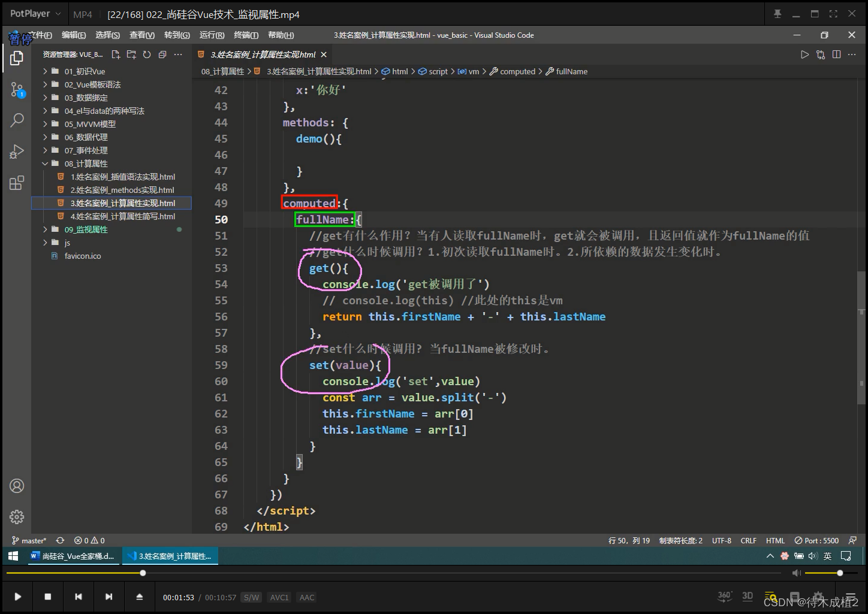Image resolution: width=868 pixels, height=614 pixels.
Task: Click New Folder icon in explorer header
Action: click(131, 55)
